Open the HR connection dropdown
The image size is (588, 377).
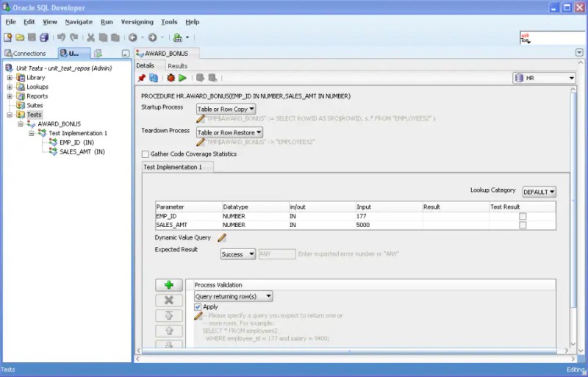click(x=544, y=78)
